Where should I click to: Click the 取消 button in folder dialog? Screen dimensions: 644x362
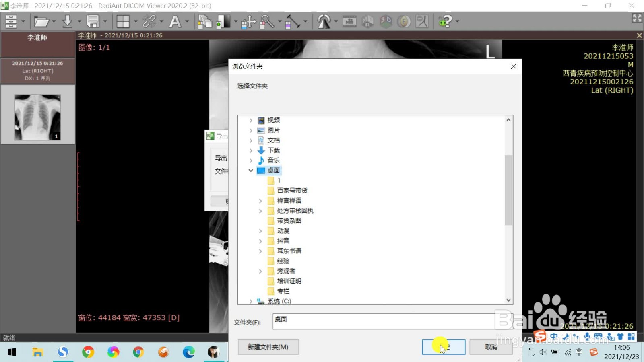pos(491,347)
